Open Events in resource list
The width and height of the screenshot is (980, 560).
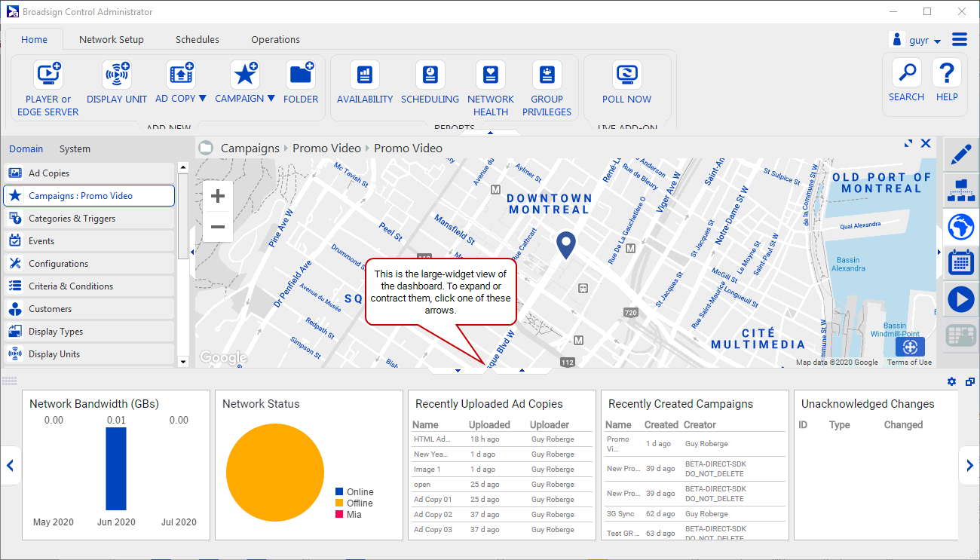point(89,241)
